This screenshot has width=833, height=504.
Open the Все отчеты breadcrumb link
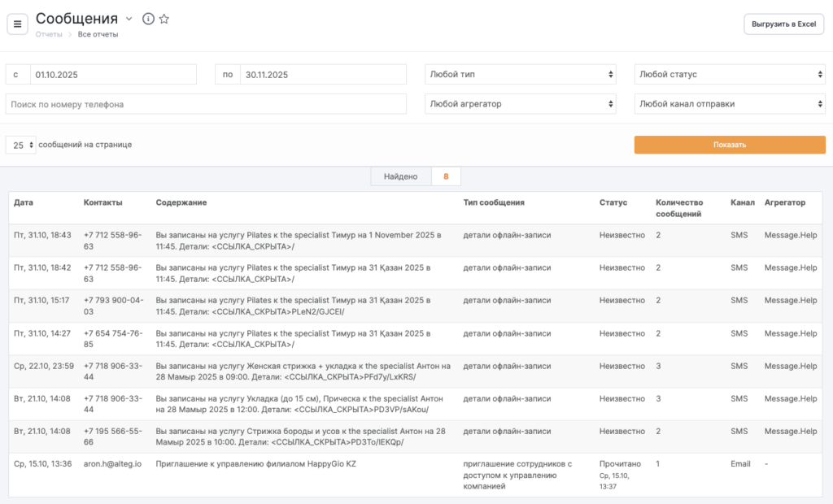(x=98, y=34)
